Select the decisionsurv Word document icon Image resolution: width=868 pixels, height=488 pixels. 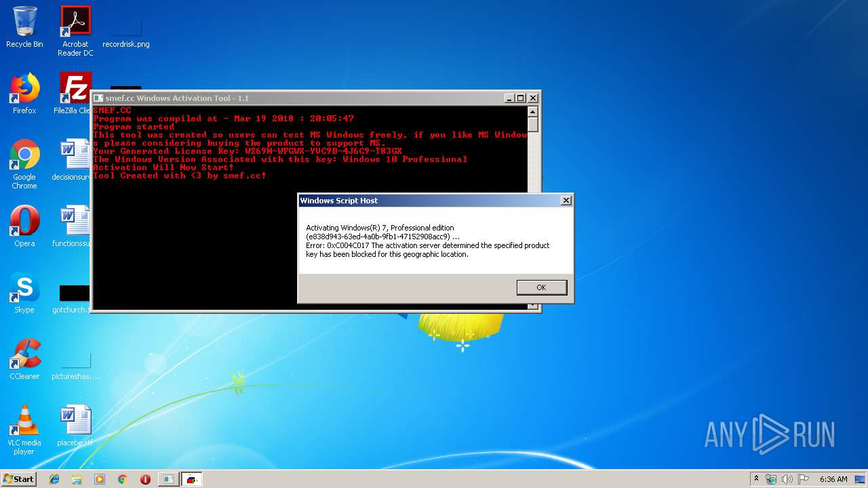click(x=73, y=160)
